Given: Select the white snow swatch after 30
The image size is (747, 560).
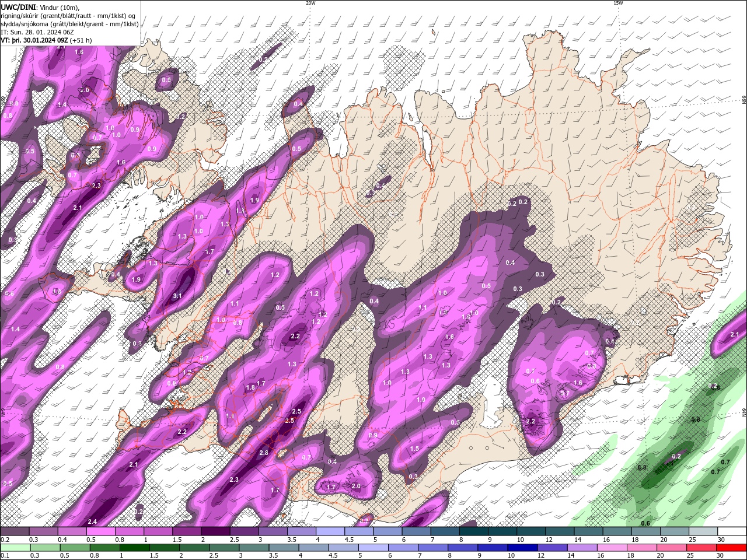Looking at the screenshot, I should tap(732, 531).
